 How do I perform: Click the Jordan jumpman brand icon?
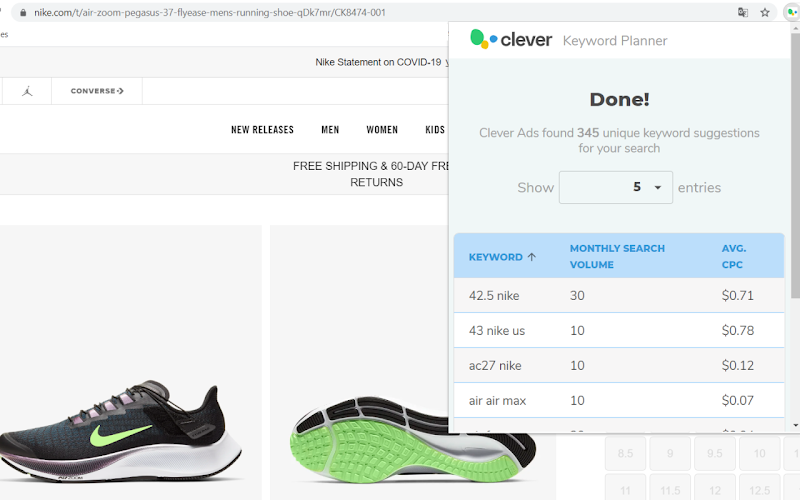click(28, 91)
